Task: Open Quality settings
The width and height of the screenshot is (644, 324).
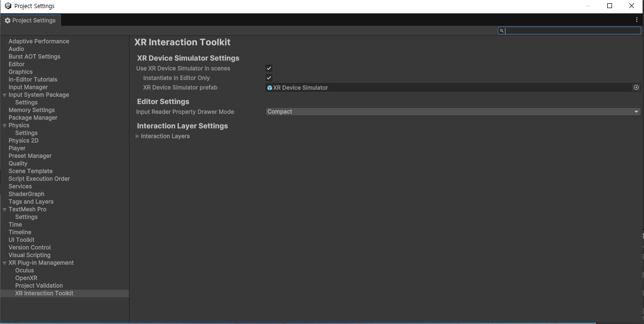Action: click(18, 164)
